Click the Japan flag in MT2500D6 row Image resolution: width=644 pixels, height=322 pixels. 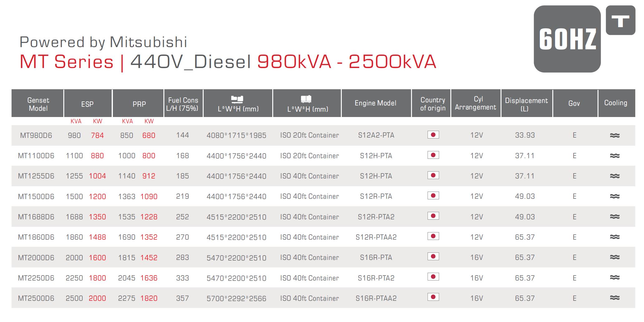pos(433,297)
